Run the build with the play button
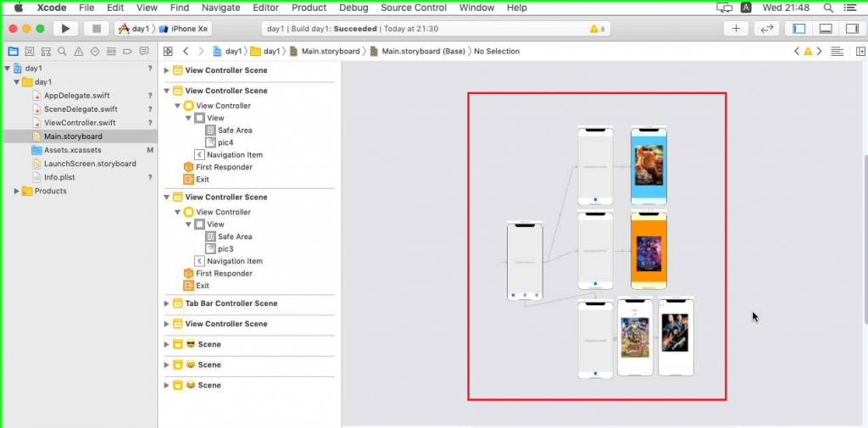868x428 pixels. (66, 29)
